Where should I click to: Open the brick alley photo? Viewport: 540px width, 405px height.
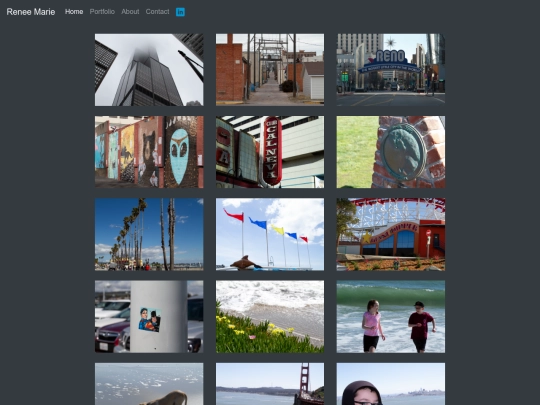(270, 70)
